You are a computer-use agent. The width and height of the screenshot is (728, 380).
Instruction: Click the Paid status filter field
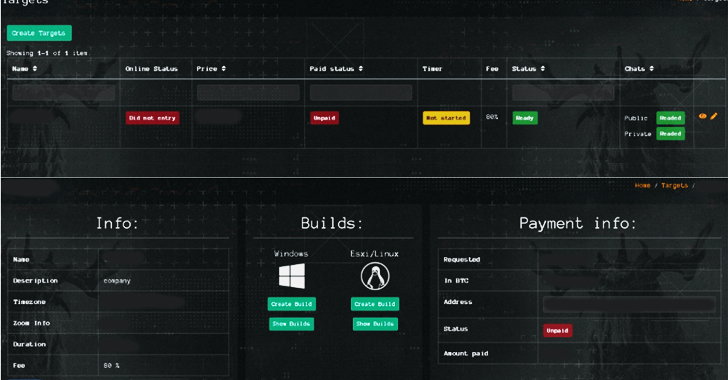[x=361, y=93]
